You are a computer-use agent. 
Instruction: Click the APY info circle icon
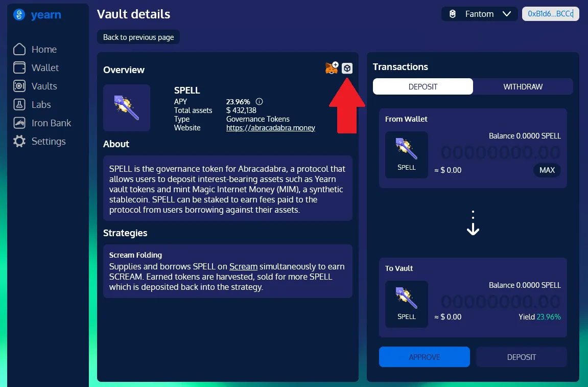point(259,101)
